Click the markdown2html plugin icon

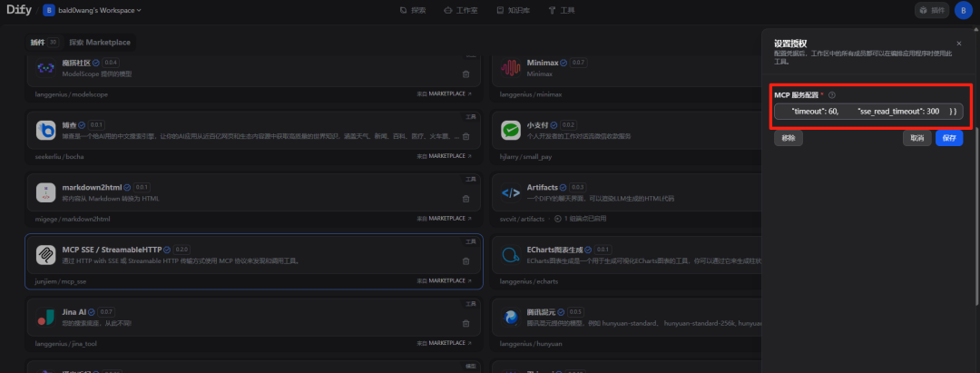click(x=46, y=192)
